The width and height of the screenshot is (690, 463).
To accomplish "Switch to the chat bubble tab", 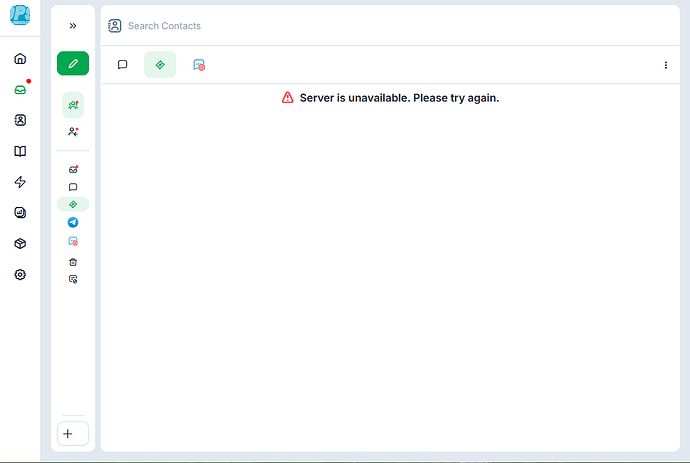I will pyautogui.click(x=122, y=65).
